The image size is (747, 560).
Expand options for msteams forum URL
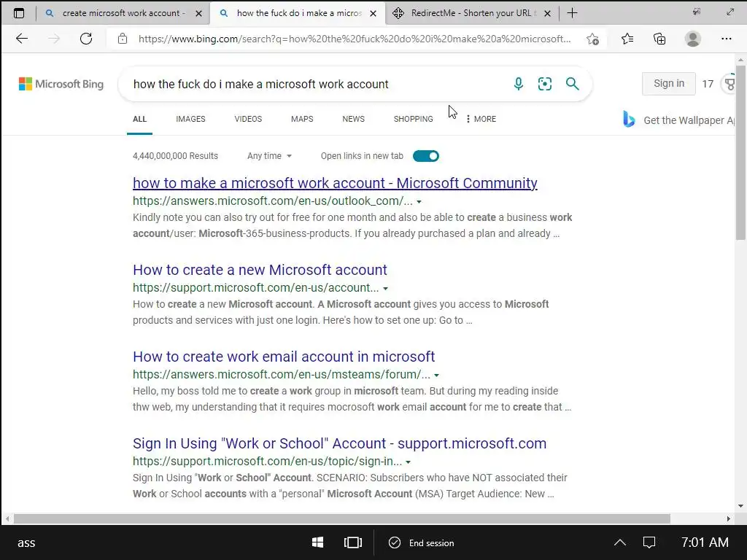coord(436,376)
